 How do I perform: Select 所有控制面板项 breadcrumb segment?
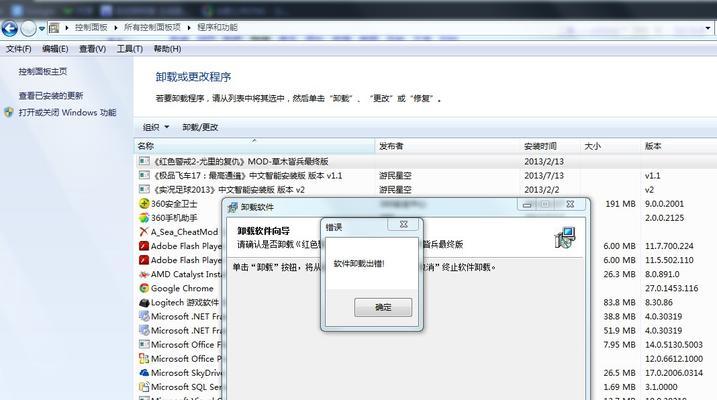click(x=152, y=27)
